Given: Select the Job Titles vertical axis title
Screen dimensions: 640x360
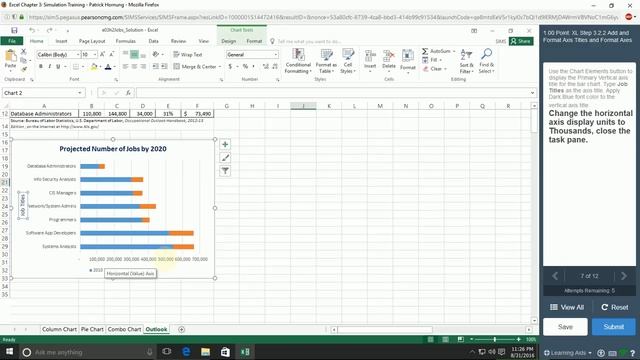Looking at the screenshot, I should (23, 205).
